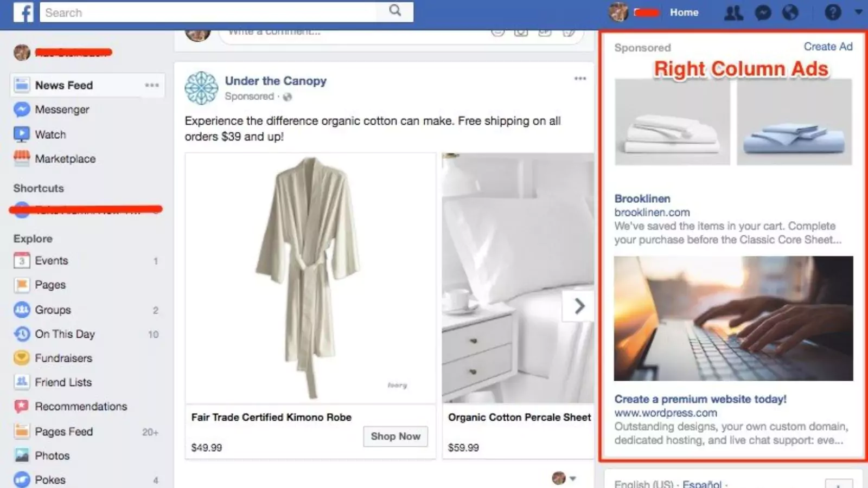
Task: Click the Pages flag icon
Action: pos(22,285)
